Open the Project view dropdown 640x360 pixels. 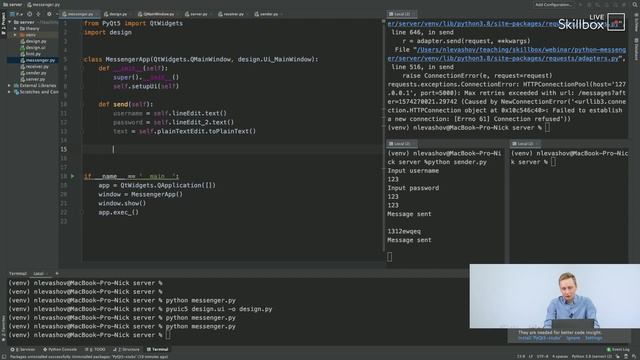pos(17,14)
